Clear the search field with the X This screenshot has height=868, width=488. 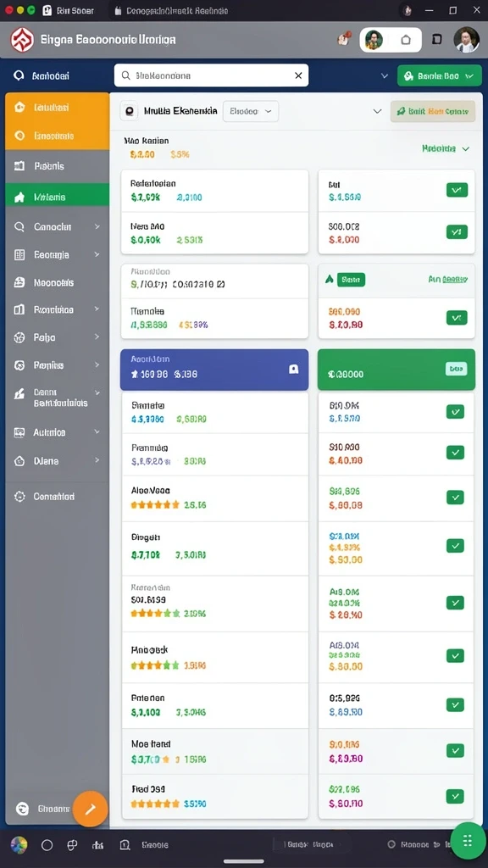[299, 75]
